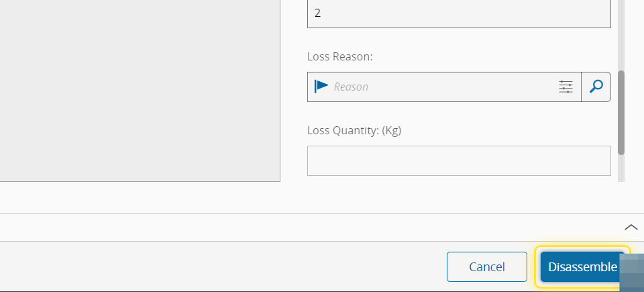
Task: Collapse the panel using the up chevron
Action: coord(631,227)
